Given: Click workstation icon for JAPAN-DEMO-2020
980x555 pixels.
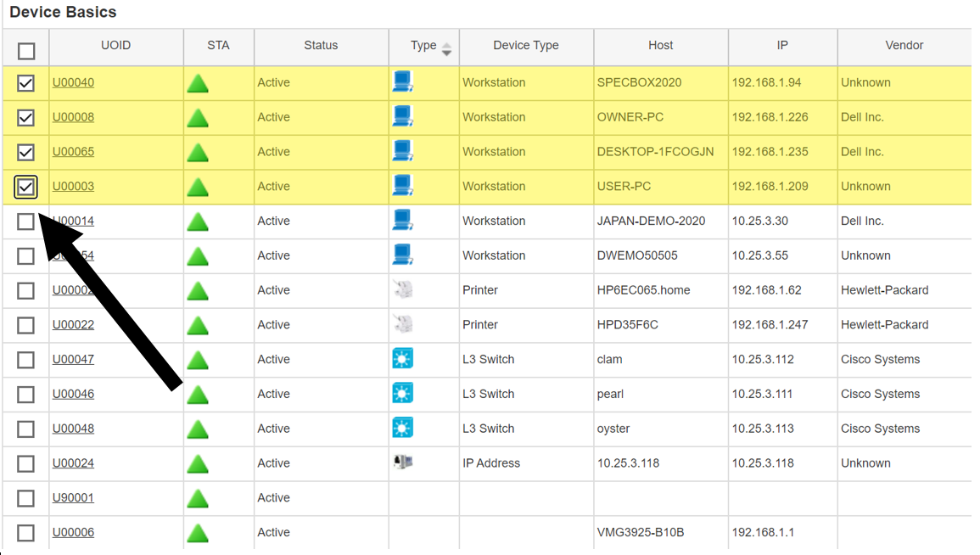Looking at the screenshot, I should (402, 220).
